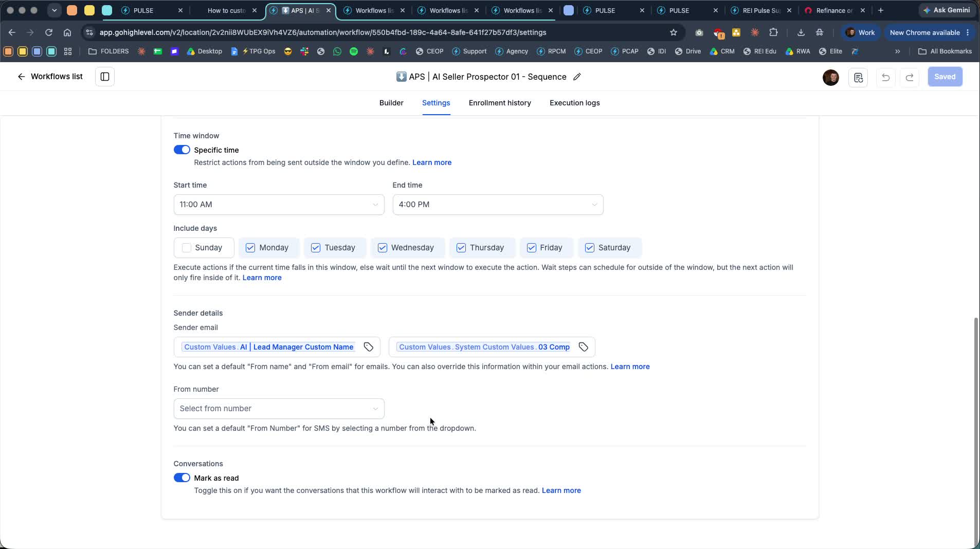Click the pencil icon to rename workflow
The height and width of the screenshot is (549, 980).
(577, 77)
